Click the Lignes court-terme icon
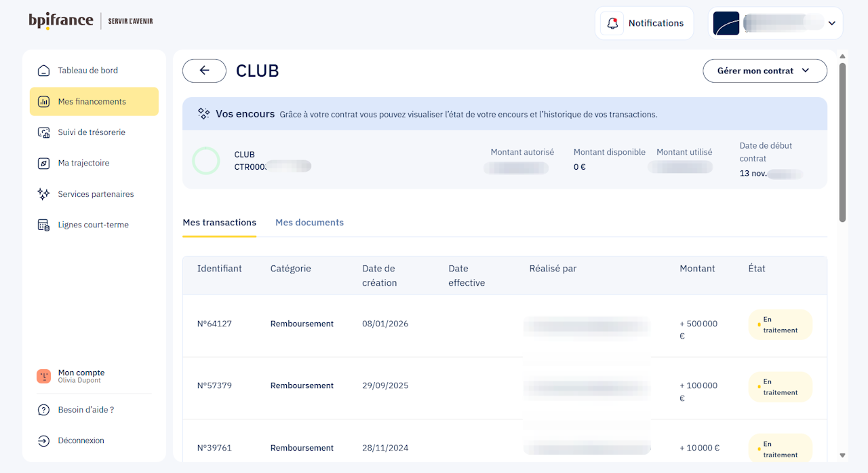 43,225
